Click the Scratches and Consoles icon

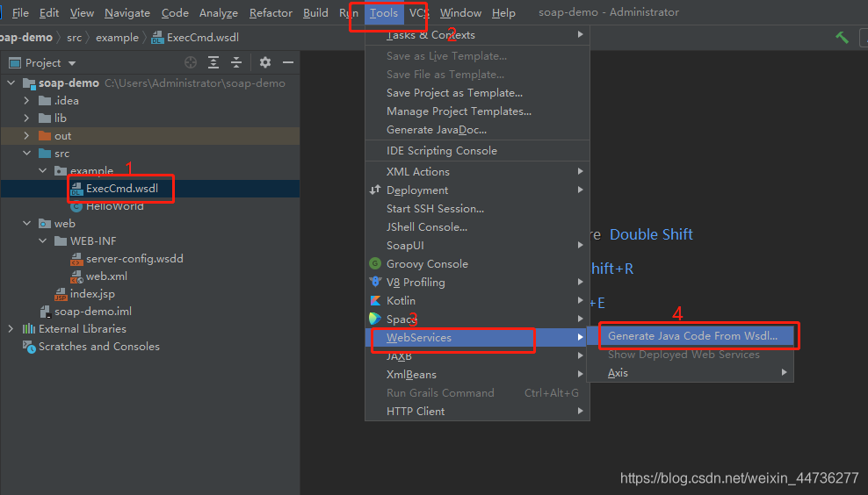tap(29, 347)
